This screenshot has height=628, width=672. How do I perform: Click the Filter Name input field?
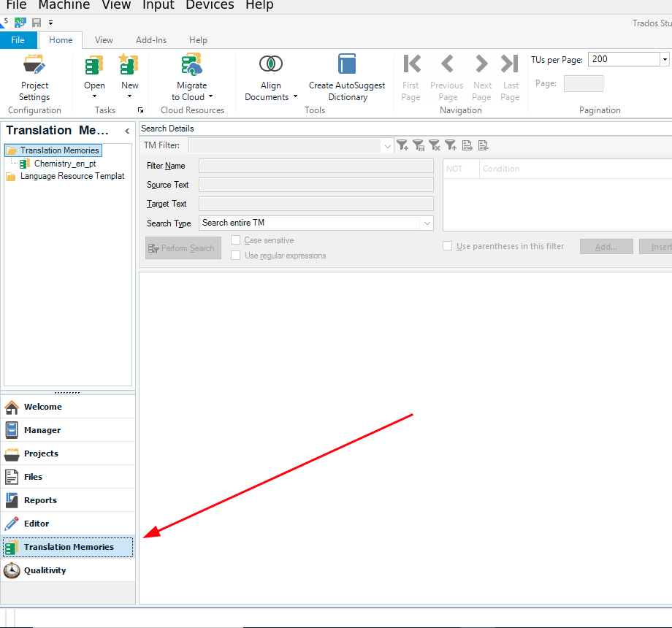(x=316, y=166)
